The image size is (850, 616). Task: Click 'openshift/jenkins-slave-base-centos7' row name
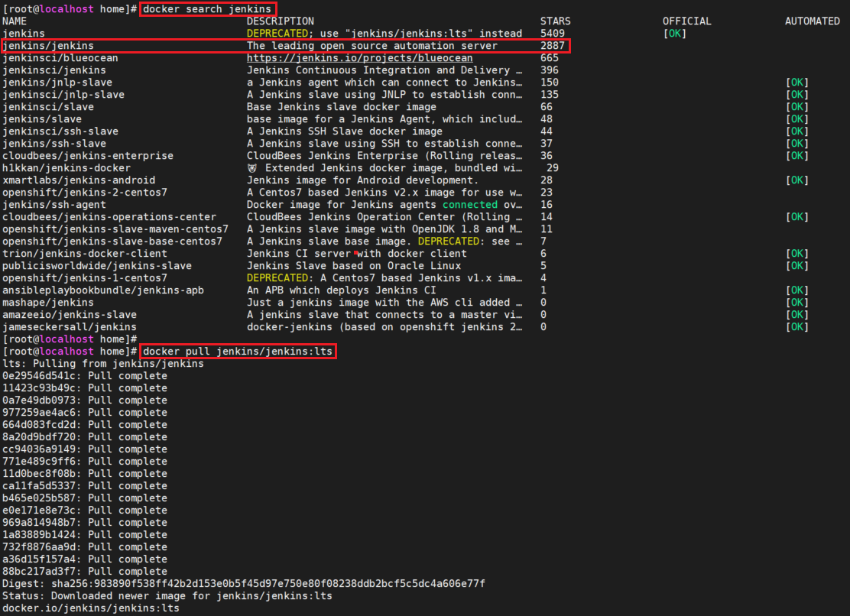112,241
